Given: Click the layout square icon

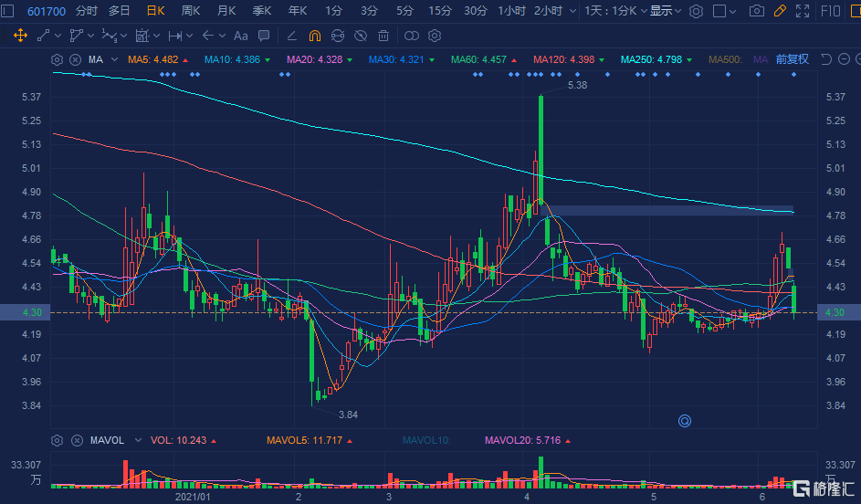Looking at the screenshot, I should tap(719, 11).
